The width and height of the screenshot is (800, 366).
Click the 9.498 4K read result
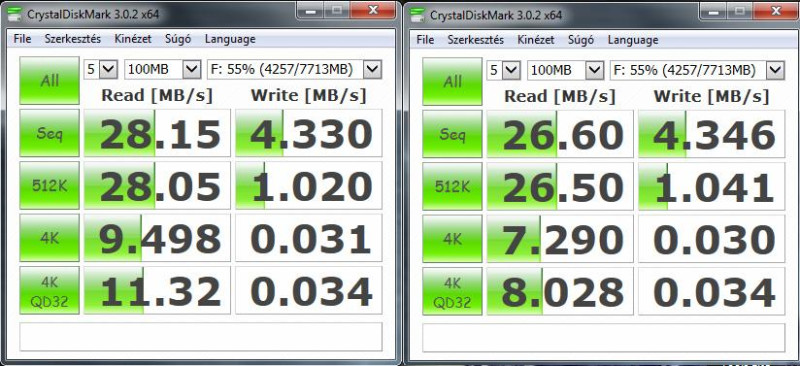pos(157,238)
